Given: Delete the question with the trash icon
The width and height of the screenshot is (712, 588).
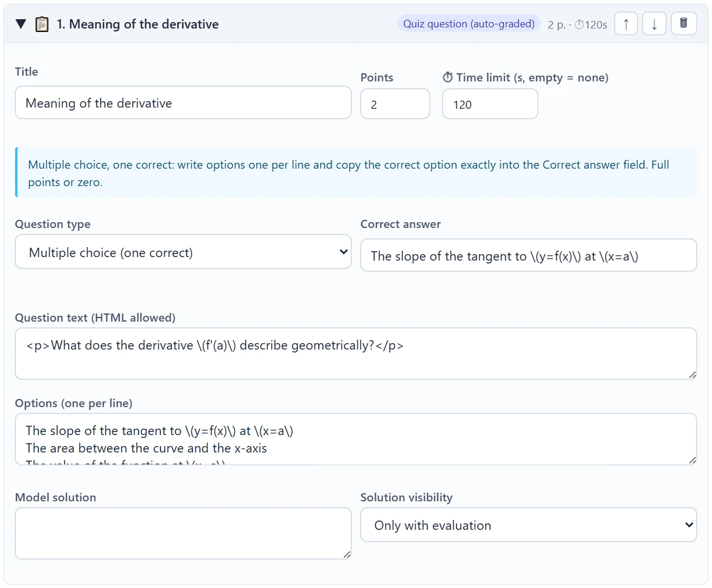Looking at the screenshot, I should coord(684,24).
